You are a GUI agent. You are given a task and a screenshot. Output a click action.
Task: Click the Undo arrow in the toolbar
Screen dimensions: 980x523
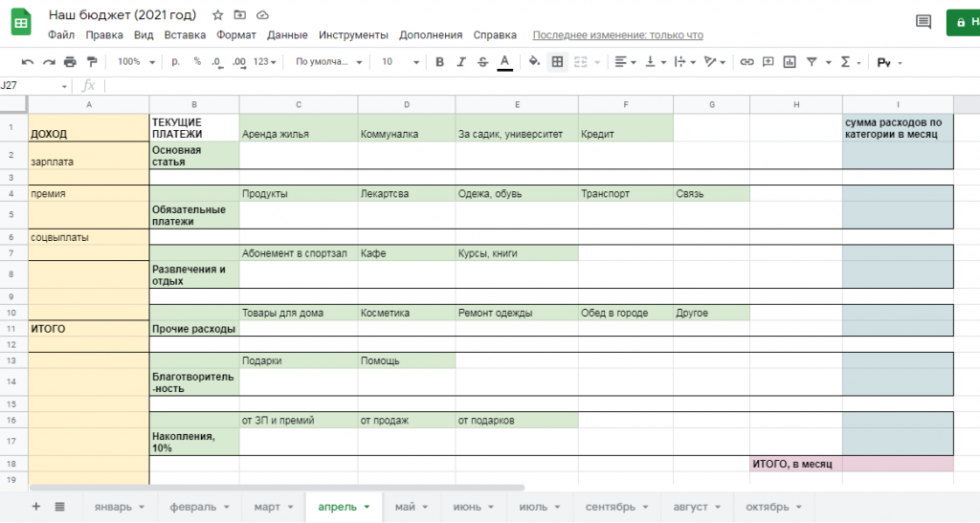(27, 62)
